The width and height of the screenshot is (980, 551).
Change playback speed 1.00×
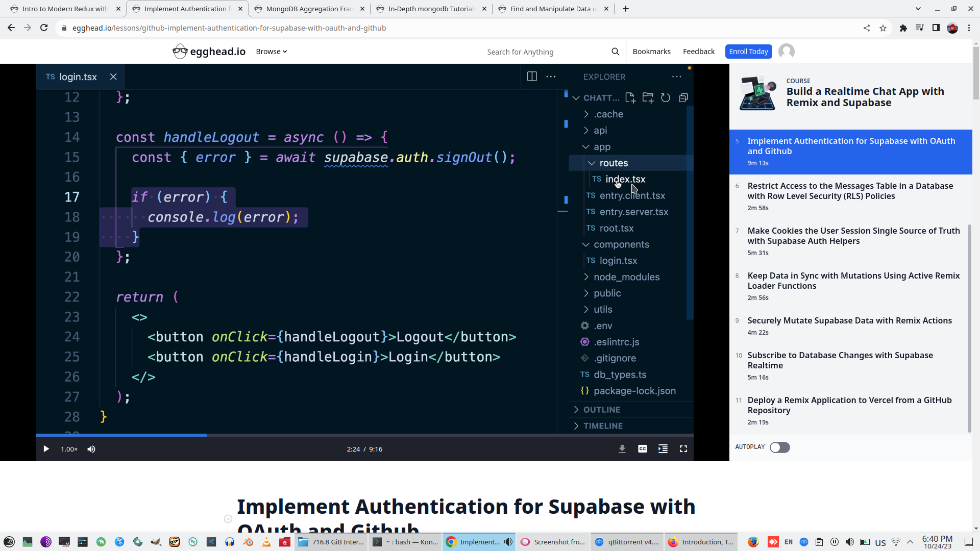click(69, 449)
